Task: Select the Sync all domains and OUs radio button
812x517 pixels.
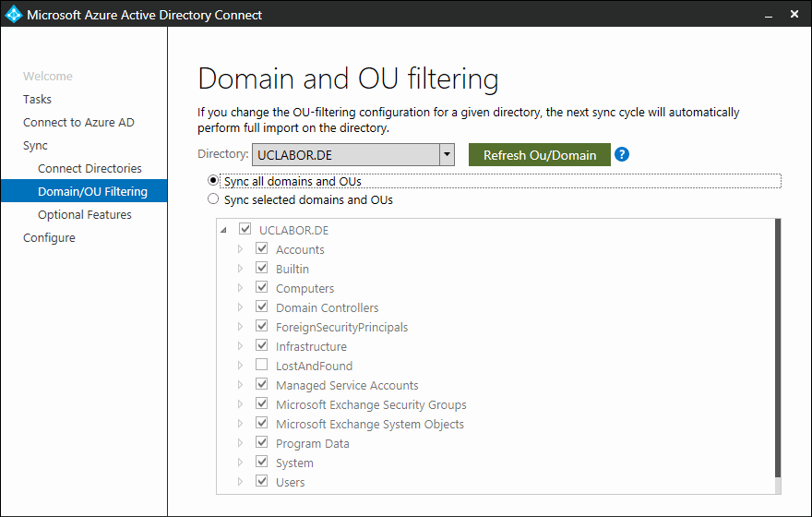Action: pyautogui.click(x=213, y=180)
